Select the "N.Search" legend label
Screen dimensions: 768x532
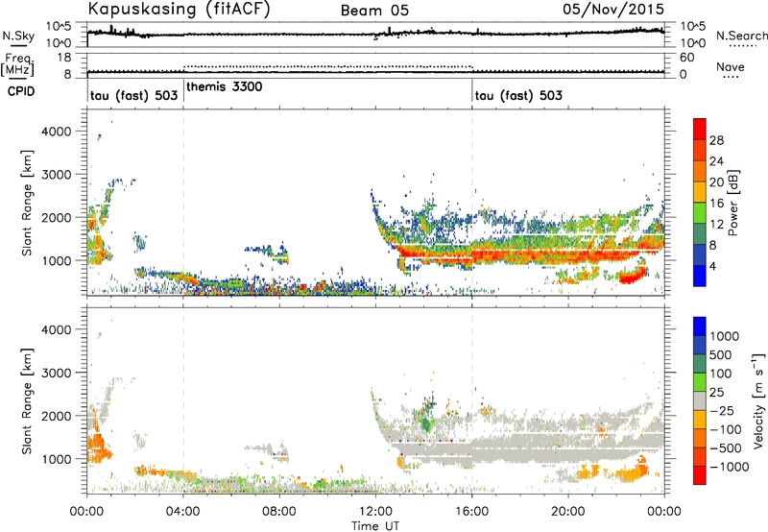click(x=742, y=36)
